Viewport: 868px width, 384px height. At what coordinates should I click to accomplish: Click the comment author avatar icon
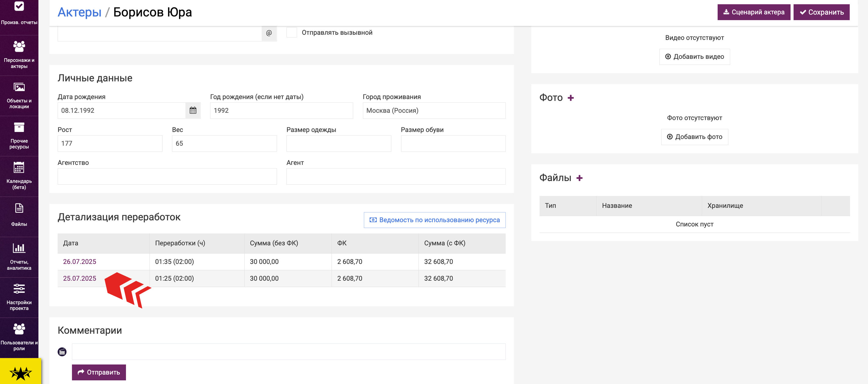click(x=62, y=352)
